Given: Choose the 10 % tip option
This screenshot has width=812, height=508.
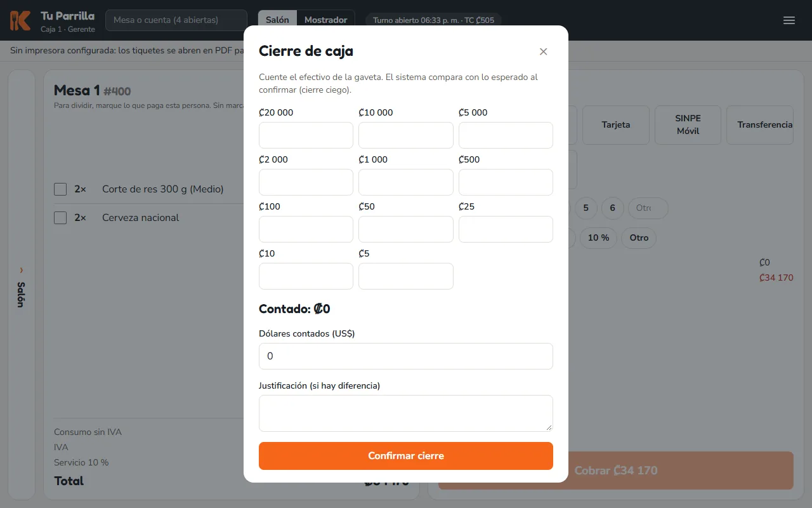Looking at the screenshot, I should [x=598, y=237].
